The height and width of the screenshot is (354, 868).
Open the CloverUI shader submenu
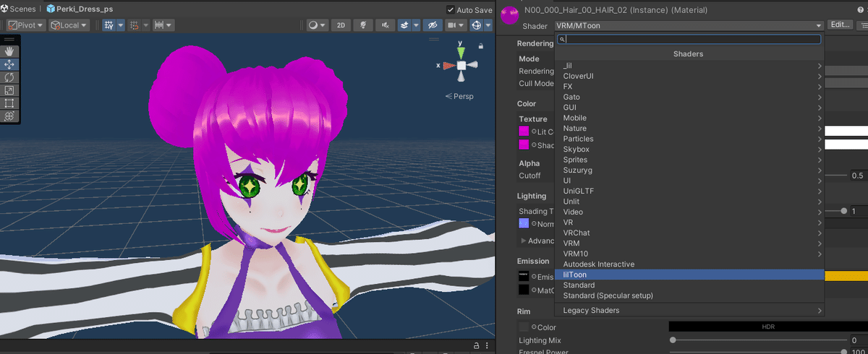point(689,76)
